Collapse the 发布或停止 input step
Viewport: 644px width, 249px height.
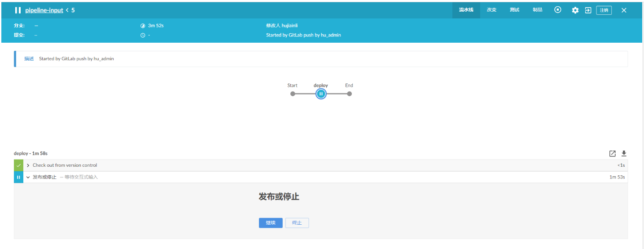pyautogui.click(x=28, y=177)
